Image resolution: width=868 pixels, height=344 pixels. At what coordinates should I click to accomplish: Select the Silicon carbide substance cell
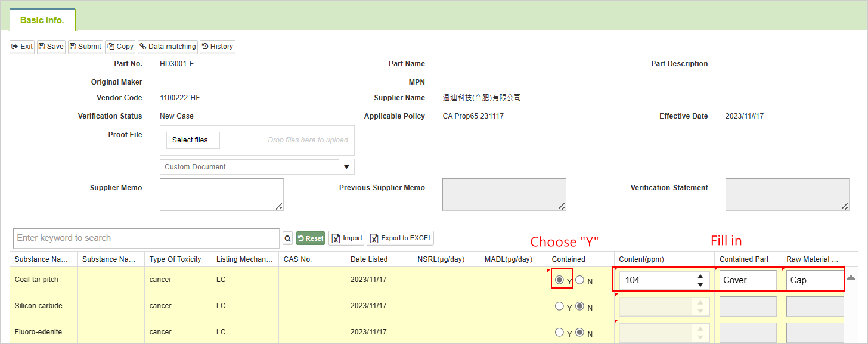[44, 306]
